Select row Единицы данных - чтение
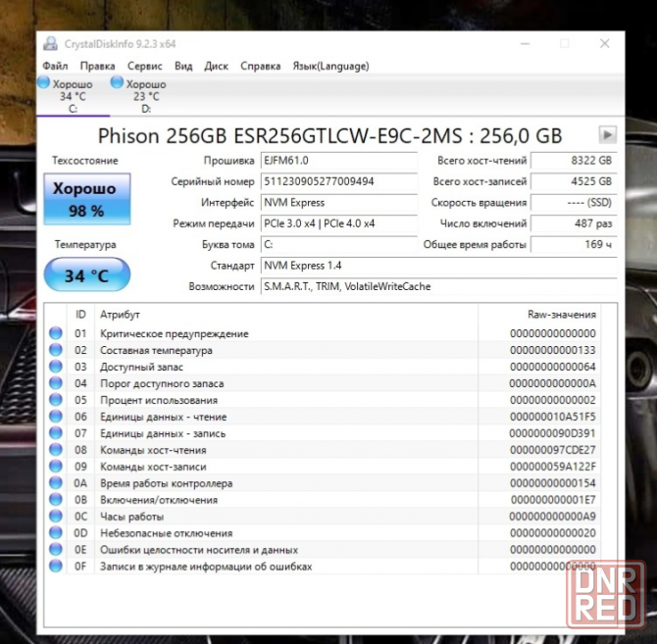Viewport: 657px width, 644px height. tap(323, 417)
